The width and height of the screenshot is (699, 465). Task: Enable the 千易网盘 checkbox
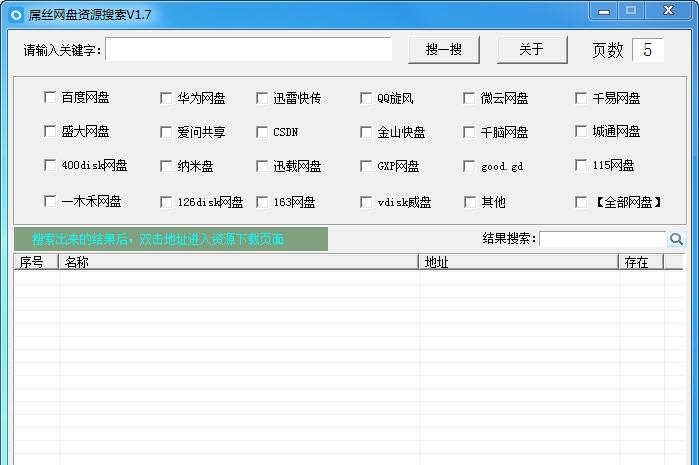coord(581,98)
